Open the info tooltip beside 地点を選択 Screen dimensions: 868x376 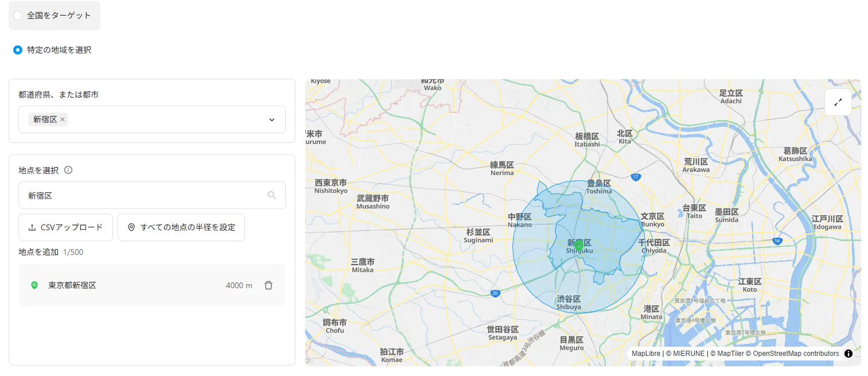click(x=68, y=170)
